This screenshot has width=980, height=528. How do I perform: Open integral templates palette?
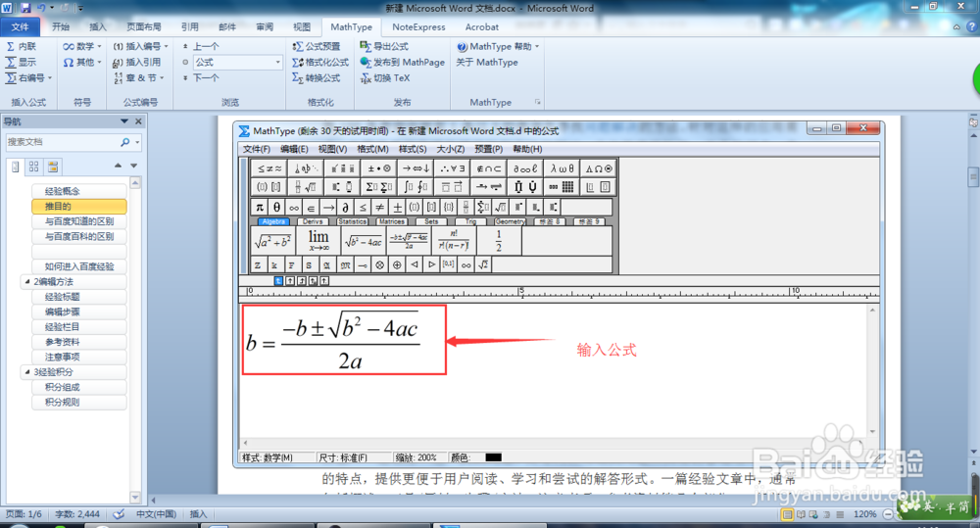point(415,187)
